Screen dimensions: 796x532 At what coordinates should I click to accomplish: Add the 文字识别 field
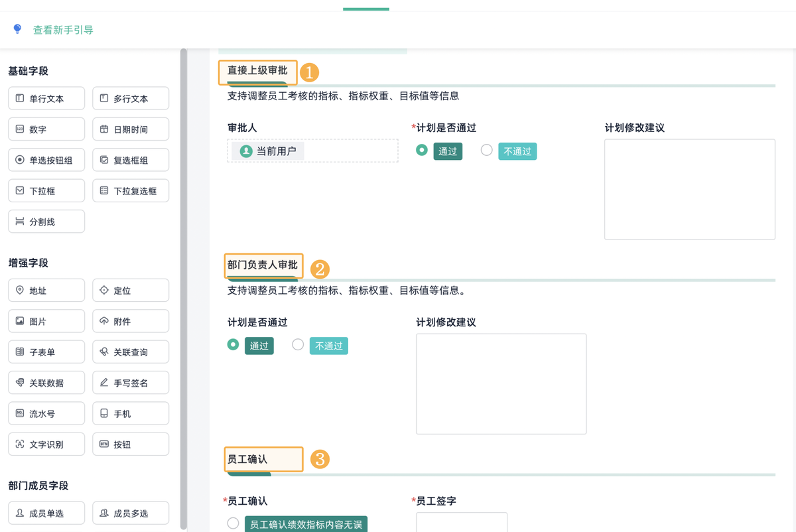coord(46,444)
